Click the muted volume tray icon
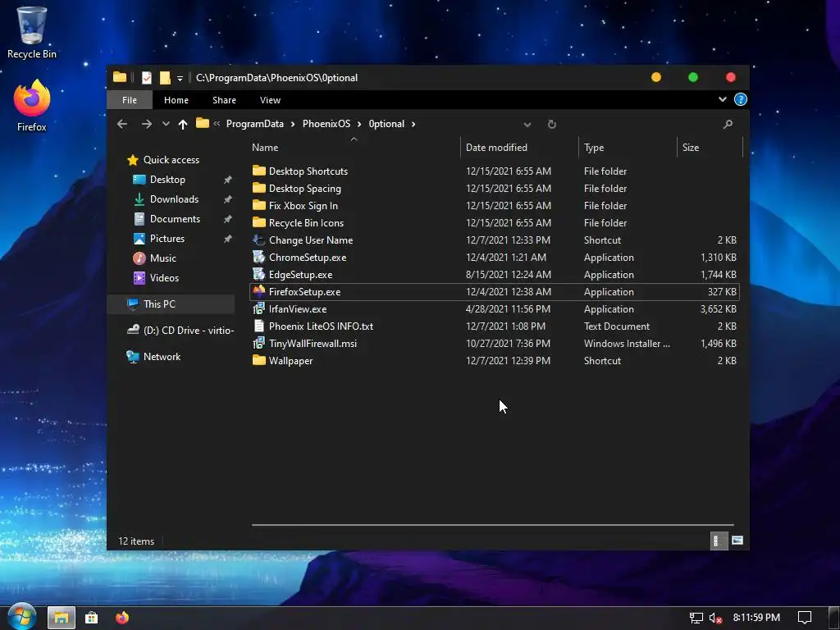The width and height of the screenshot is (840, 630). tap(715, 619)
